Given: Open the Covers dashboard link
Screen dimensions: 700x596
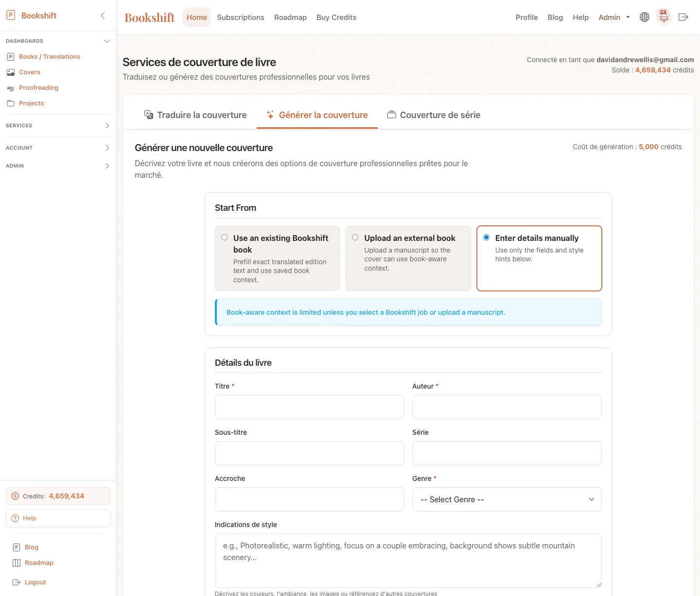Looking at the screenshot, I should [30, 72].
